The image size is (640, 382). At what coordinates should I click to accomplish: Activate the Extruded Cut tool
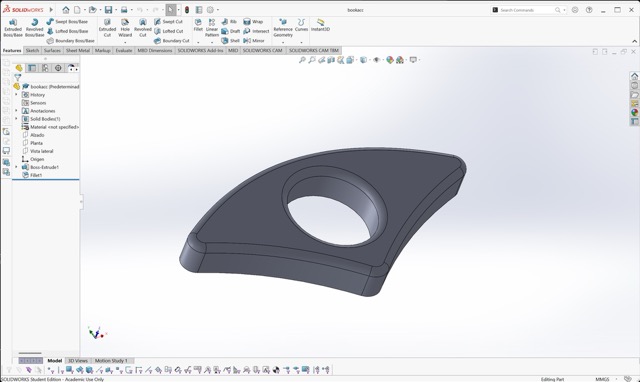point(107,28)
